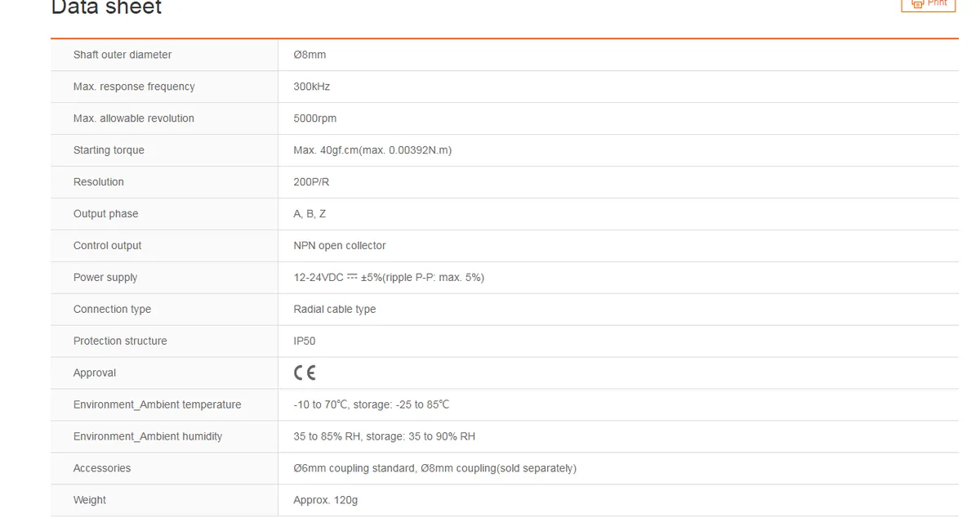Click the Power supply 12-24VDC value
Screen dimensions: 980x518
click(389, 278)
